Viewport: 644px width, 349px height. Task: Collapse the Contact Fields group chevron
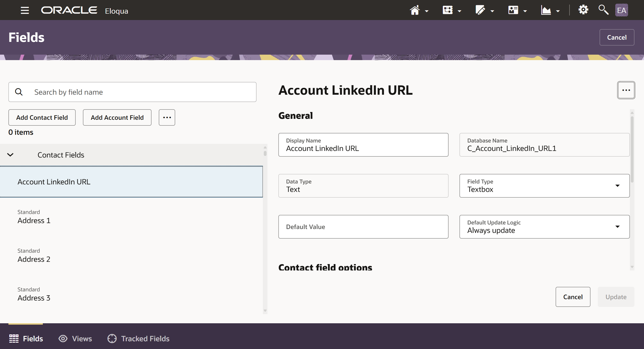[10, 155]
